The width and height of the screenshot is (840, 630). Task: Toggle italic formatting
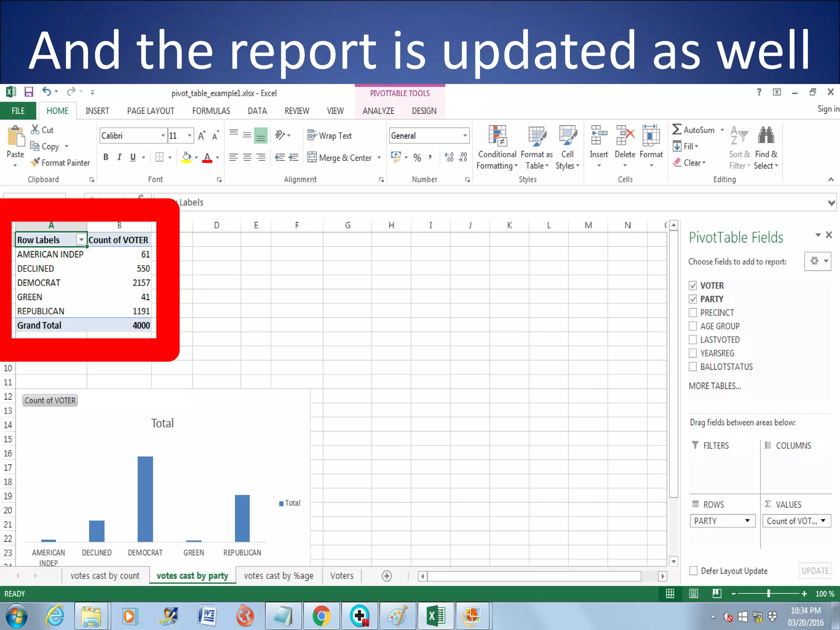coord(119,157)
